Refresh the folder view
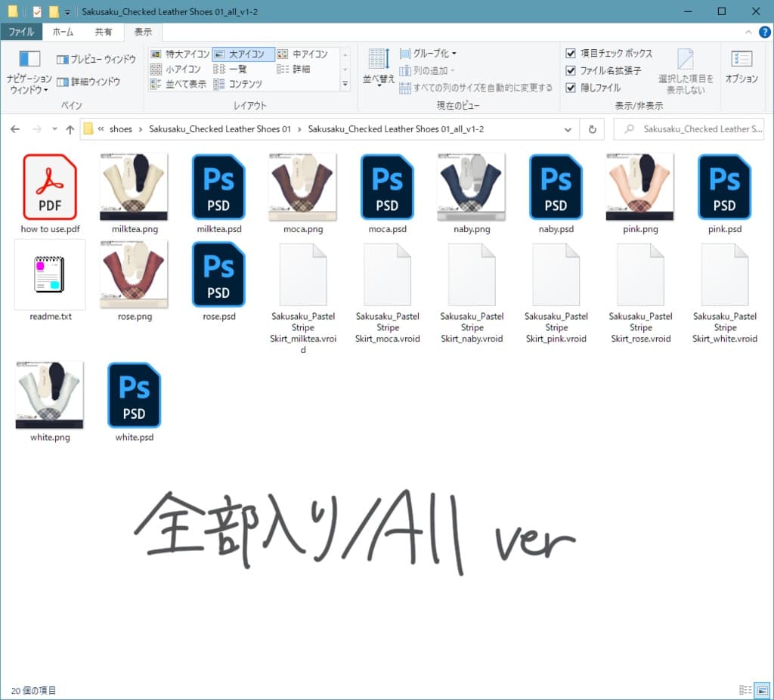 [x=593, y=129]
